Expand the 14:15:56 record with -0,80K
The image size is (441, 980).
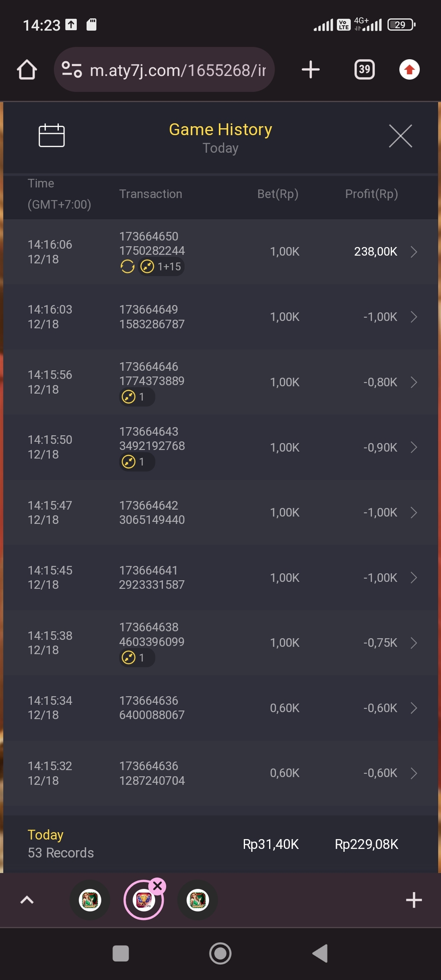tap(414, 382)
